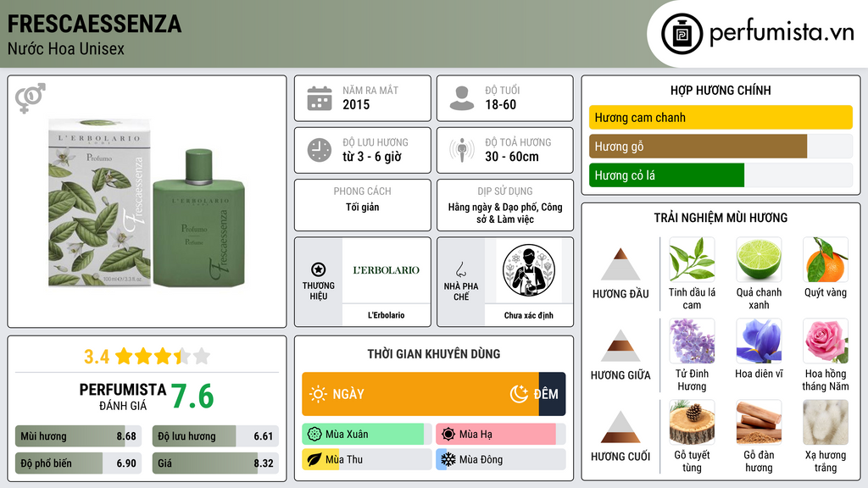
Task: Click the snowflake icon for Mùa Đông
Action: 448,459
